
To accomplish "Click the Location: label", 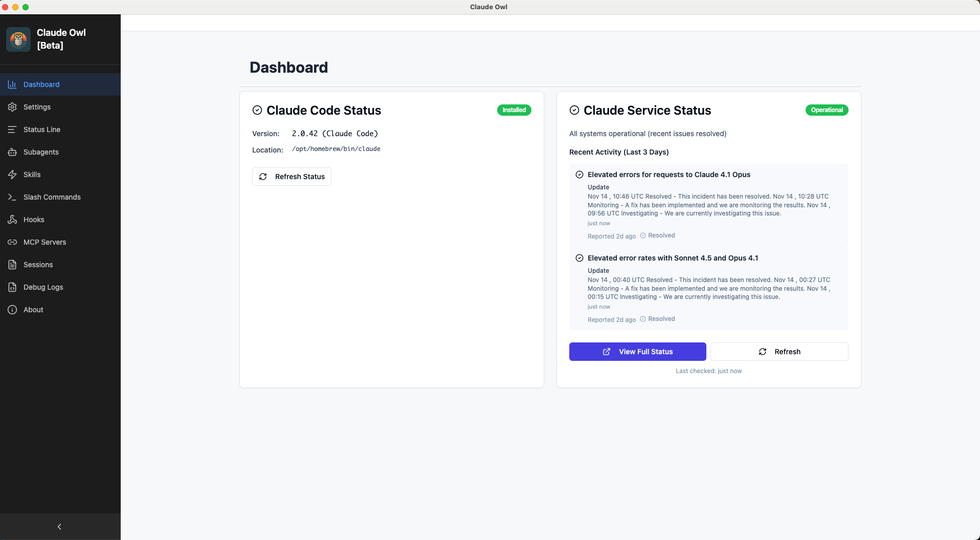I will (268, 150).
